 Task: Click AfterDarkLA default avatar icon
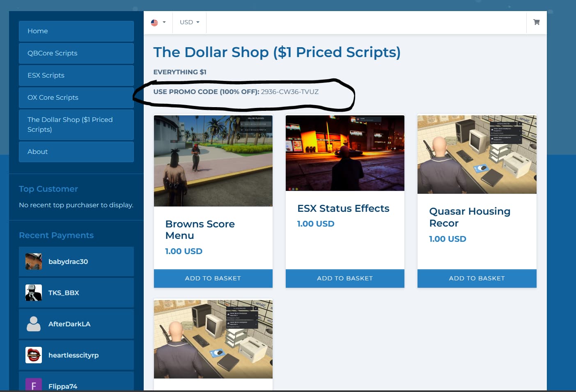point(34,324)
